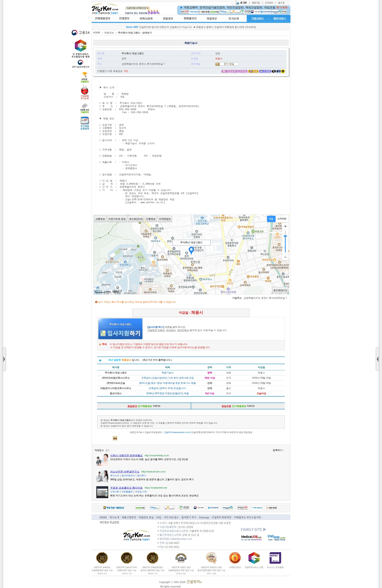Switch map to 스카이뷰 satellite view
This screenshot has width=382, height=588.
pos(282,219)
